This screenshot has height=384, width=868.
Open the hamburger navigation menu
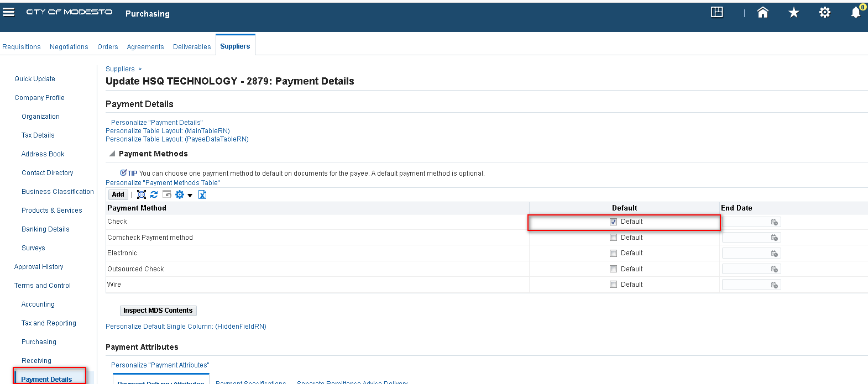coord(8,12)
